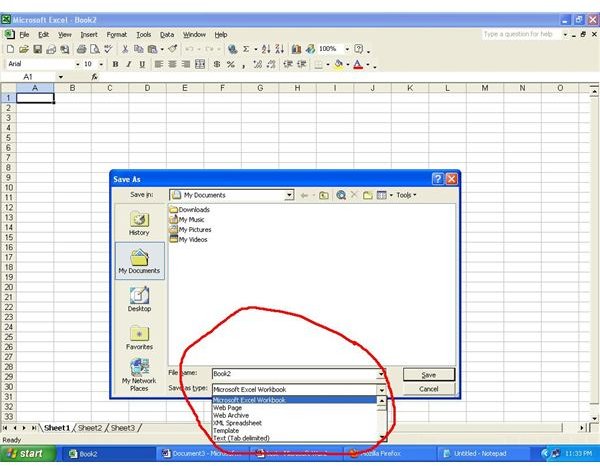
Task: Toggle Underline formatting button
Action: tap(142, 64)
